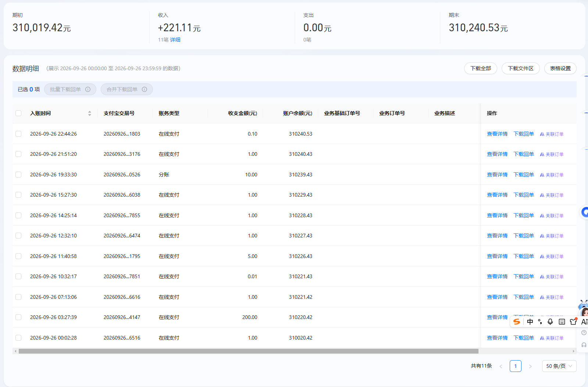Viewport: 588px width, 387px height.
Task: Click 合并下载回单 button
Action: tap(127, 89)
